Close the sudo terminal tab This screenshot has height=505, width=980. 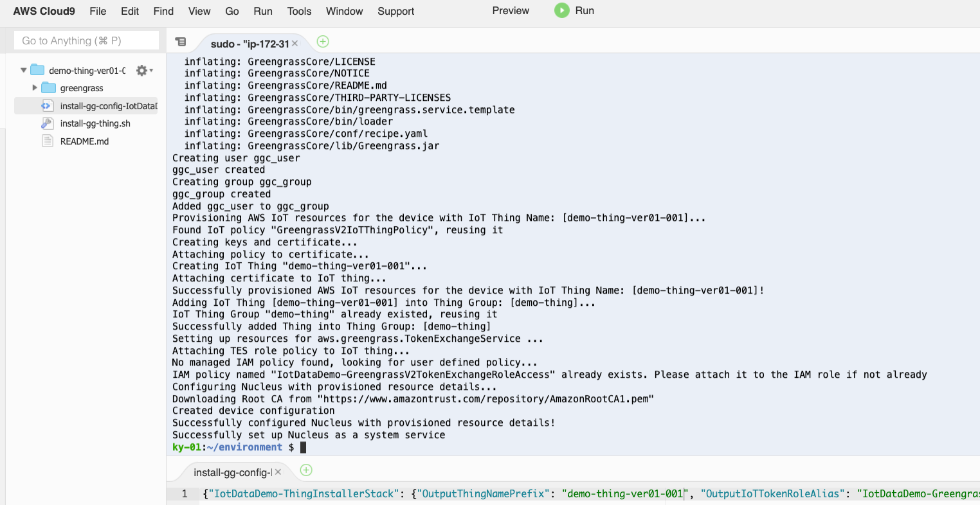pyautogui.click(x=295, y=43)
